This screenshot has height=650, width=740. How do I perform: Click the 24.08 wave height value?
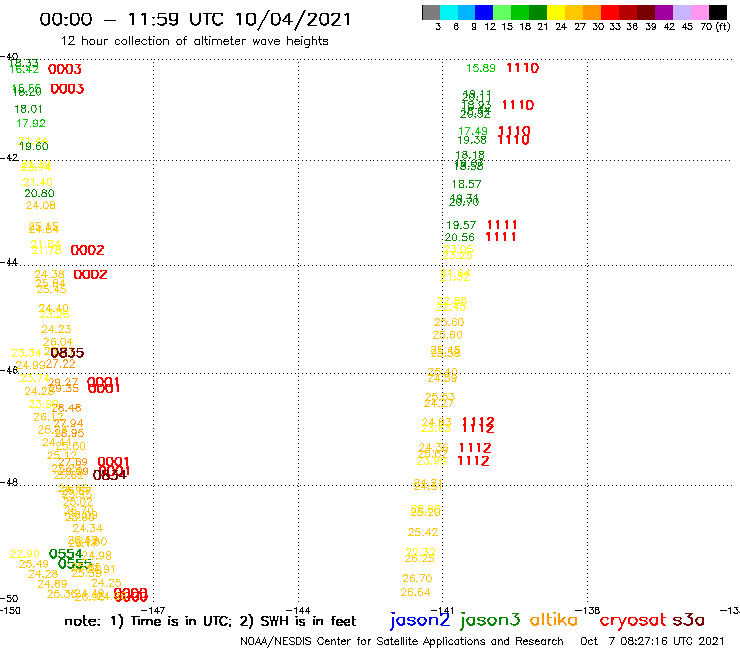pyautogui.click(x=40, y=205)
